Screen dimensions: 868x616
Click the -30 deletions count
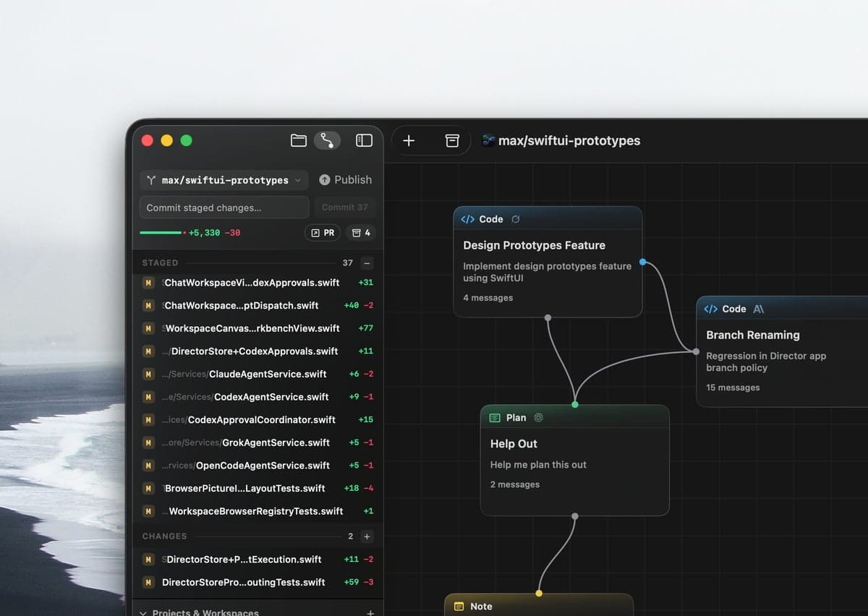pyautogui.click(x=232, y=233)
